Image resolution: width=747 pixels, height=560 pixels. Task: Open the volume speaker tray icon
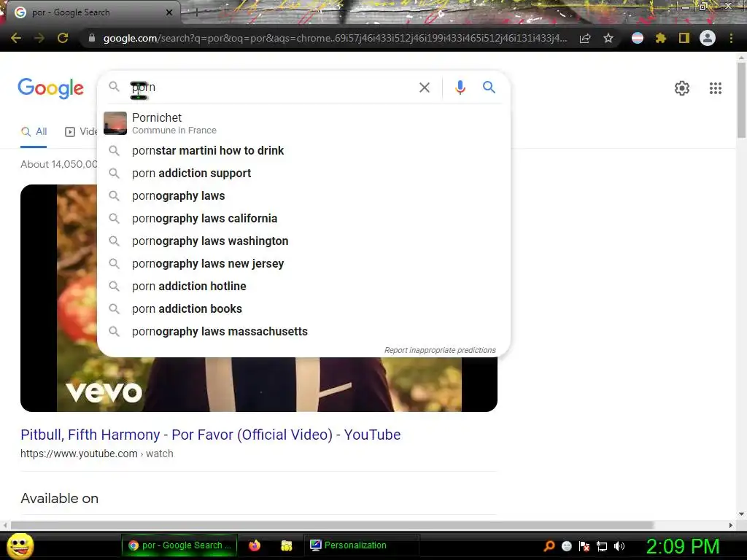(619, 546)
